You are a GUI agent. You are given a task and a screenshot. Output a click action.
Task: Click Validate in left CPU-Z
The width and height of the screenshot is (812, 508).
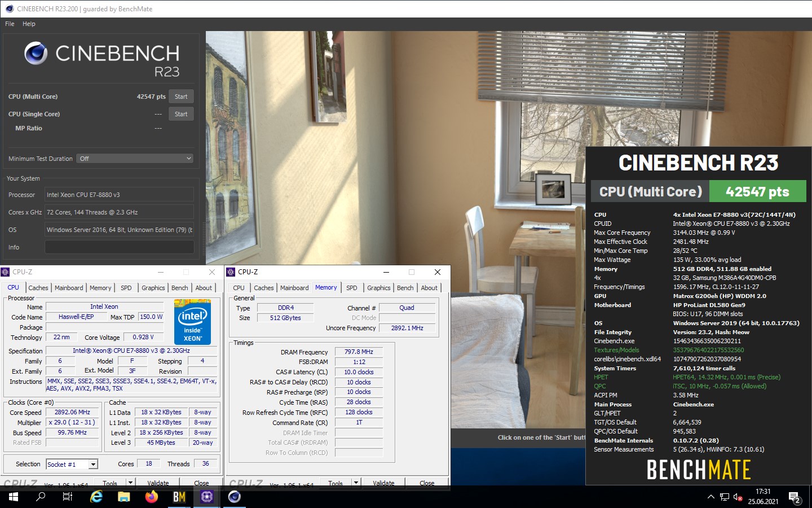click(x=158, y=483)
